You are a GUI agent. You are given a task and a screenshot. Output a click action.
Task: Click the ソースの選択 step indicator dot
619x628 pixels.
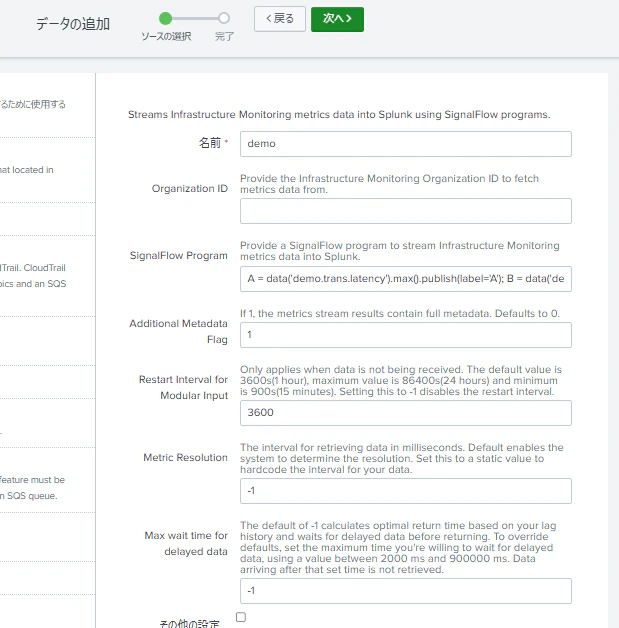(x=165, y=18)
